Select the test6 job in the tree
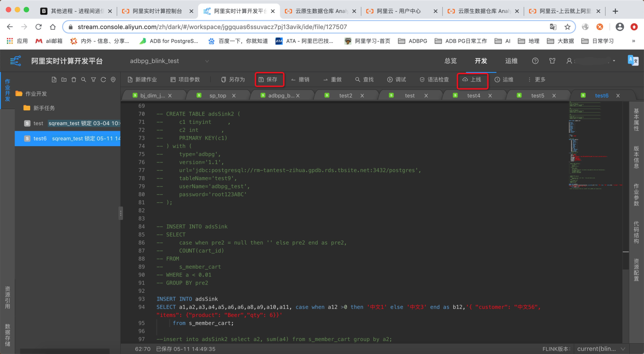The width and height of the screenshot is (644, 354). pos(67,138)
